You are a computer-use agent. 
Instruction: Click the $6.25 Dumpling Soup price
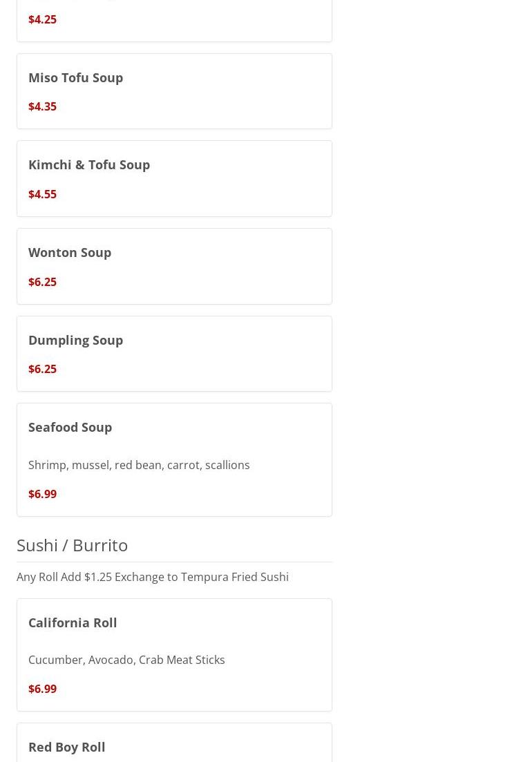(x=43, y=369)
